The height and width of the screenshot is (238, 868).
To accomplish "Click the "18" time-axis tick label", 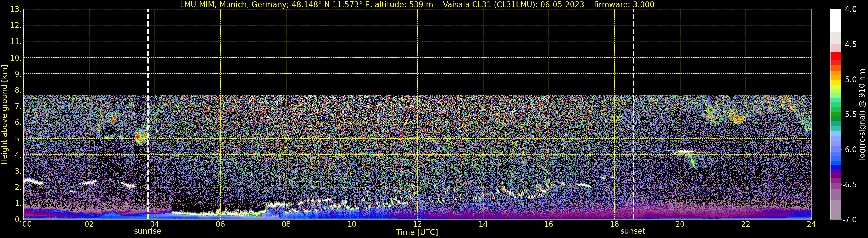I will pos(615,224).
